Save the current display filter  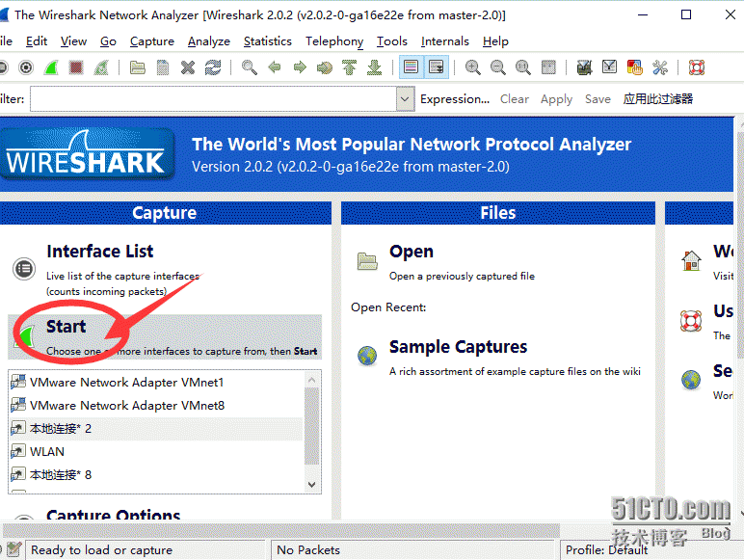[598, 98]
